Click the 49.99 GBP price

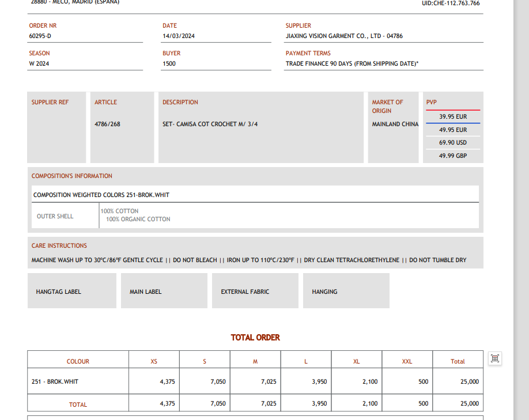(x=452, y=156)
